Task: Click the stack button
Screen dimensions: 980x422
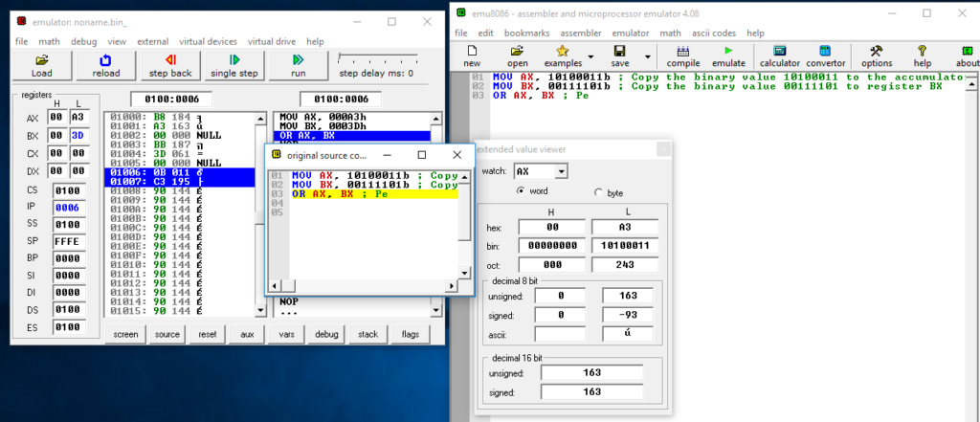Action: 368,334
